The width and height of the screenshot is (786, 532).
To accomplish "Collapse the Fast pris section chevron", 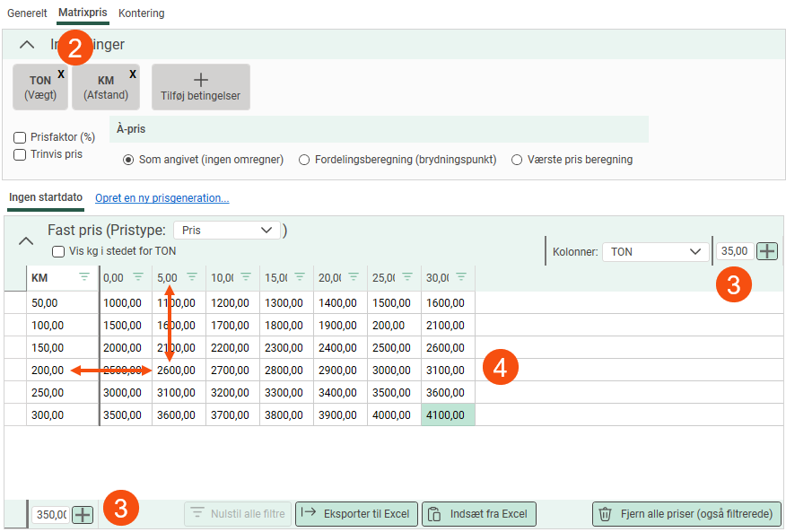I will click(26, 240).
